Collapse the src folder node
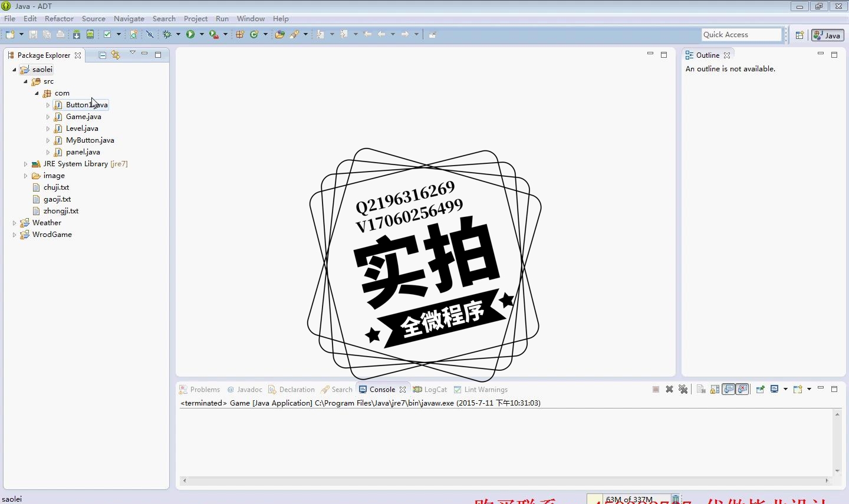849x504 pixels. (25, 81)
